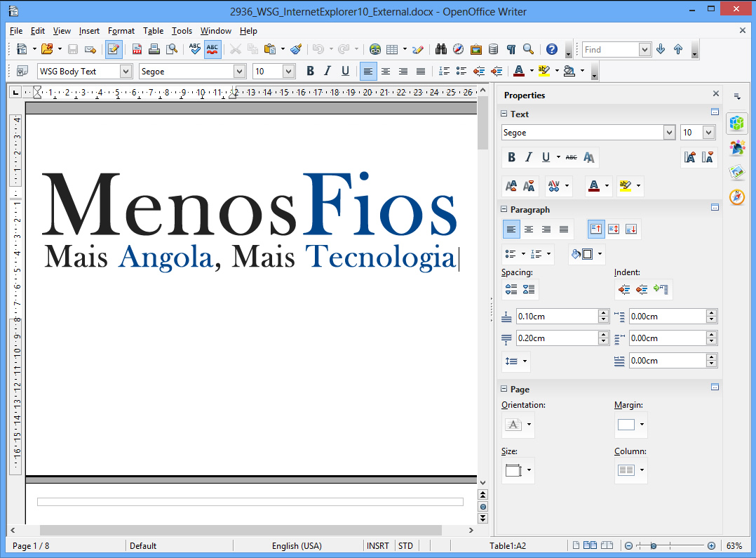Click the vertical scrollbar down arrow

(482, 482)
